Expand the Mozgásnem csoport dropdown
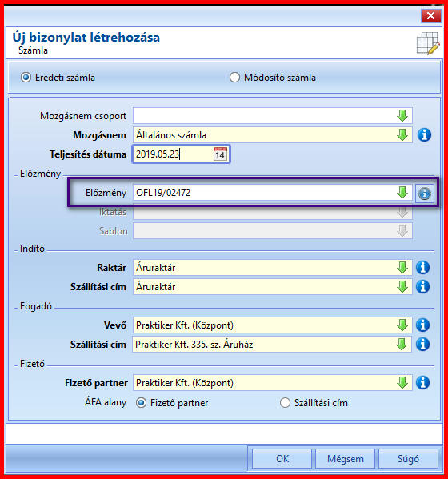This screenshot has width=448, height=479. click(402, 116)
